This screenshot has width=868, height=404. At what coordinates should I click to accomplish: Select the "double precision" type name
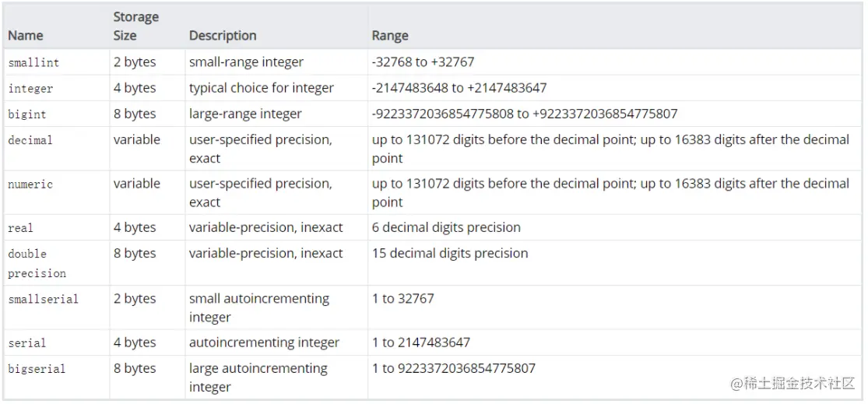point(37,263)
